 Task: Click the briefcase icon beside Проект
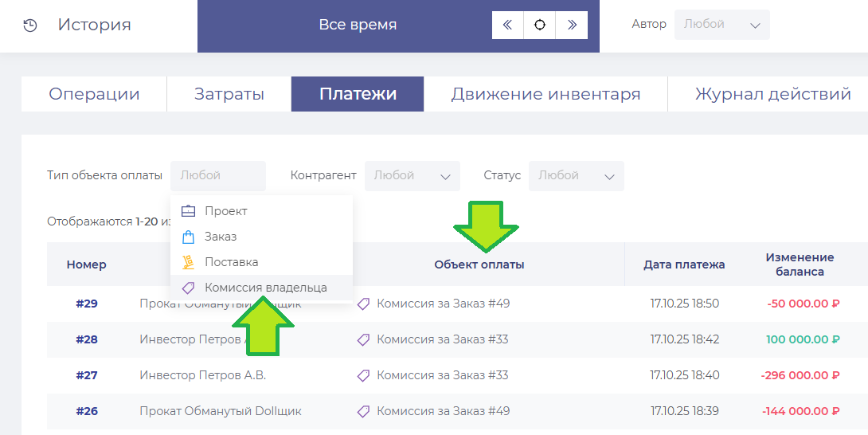click(x=188, y=211)
